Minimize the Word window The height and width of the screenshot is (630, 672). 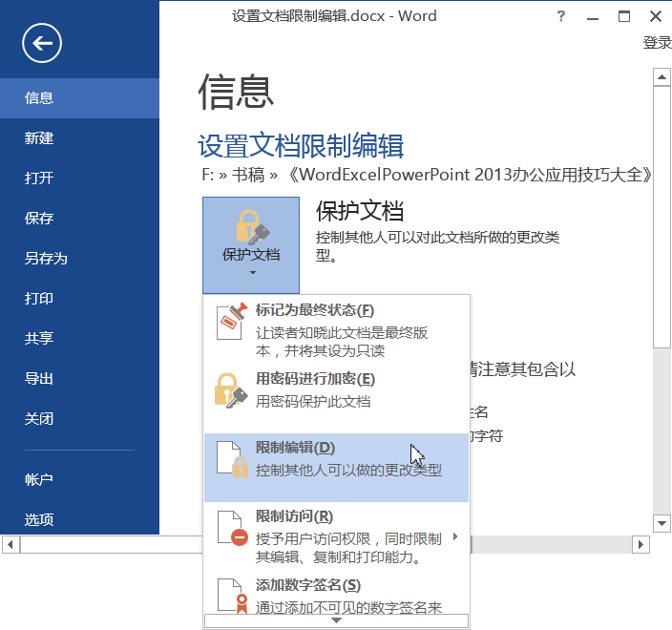pyautogui.click(x=593, y=17)
